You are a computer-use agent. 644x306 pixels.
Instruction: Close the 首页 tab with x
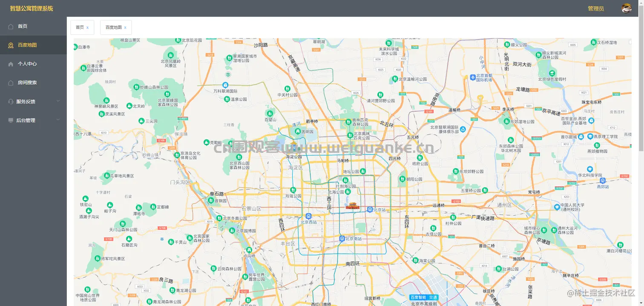coord(87,27)
